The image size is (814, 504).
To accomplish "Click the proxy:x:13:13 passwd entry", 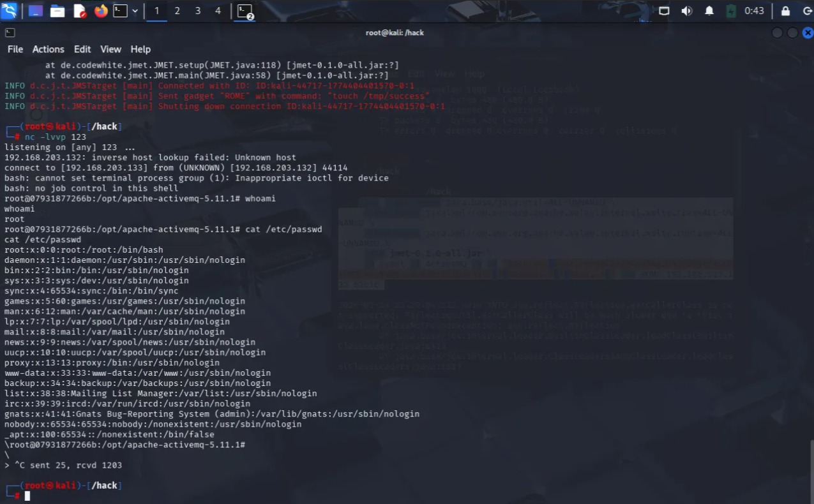I will point(112,362).
